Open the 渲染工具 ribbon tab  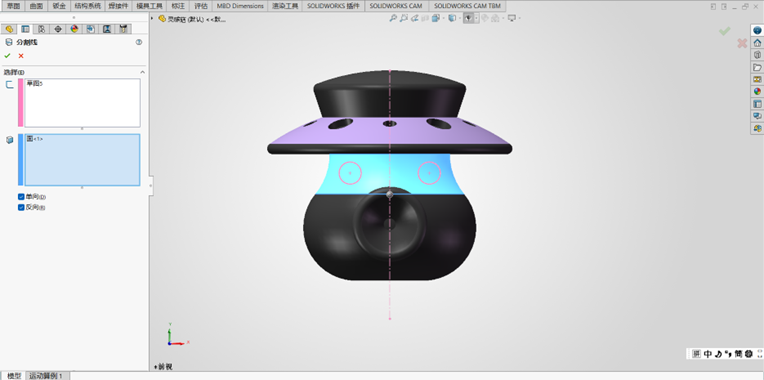coord(285,6)
